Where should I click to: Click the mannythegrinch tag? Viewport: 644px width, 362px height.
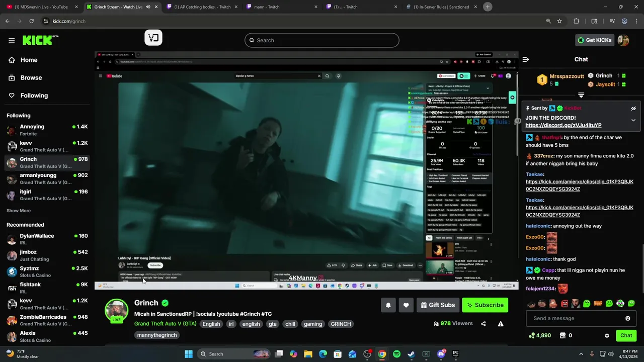[x=157, y=335]
